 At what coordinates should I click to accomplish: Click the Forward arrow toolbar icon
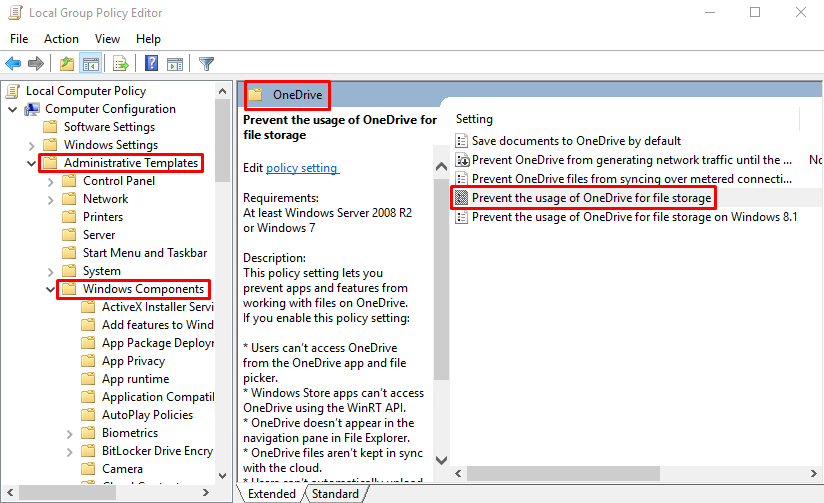point(36,64)
